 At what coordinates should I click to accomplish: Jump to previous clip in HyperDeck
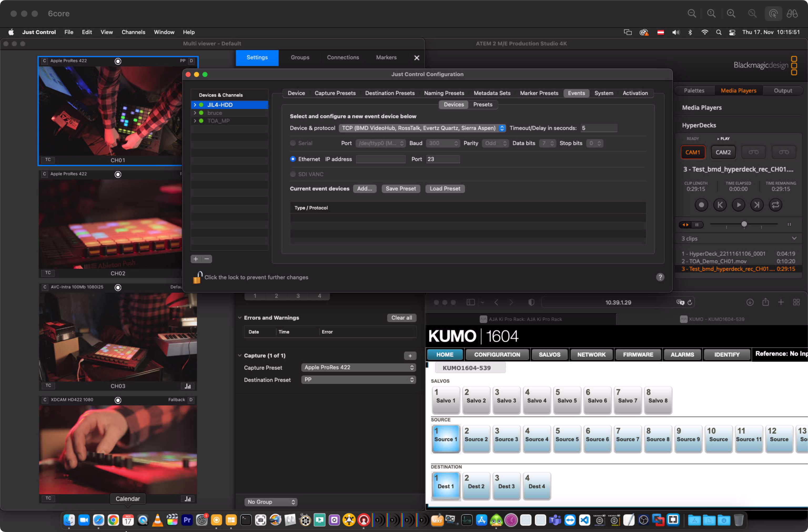(x=720, y=204)
